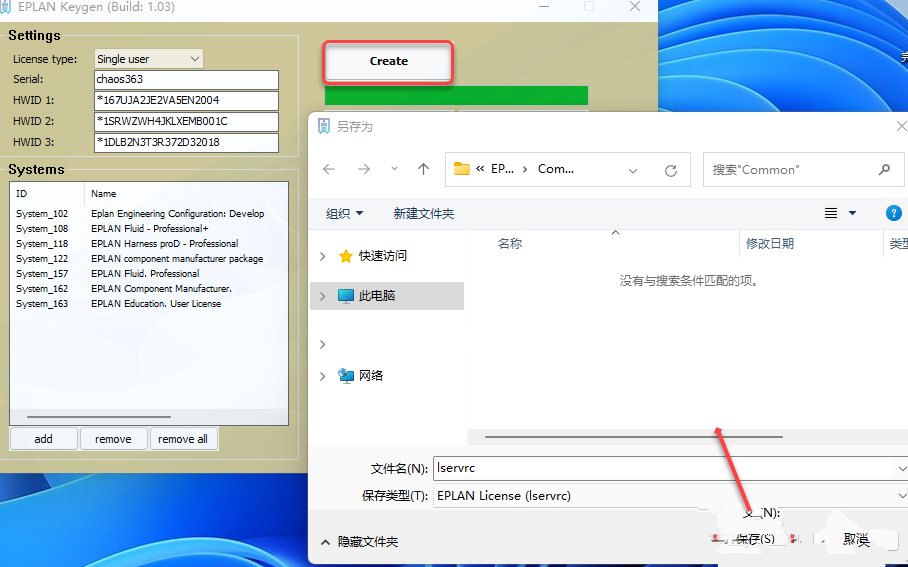Go back in the Save As dialog

[329, 169]
